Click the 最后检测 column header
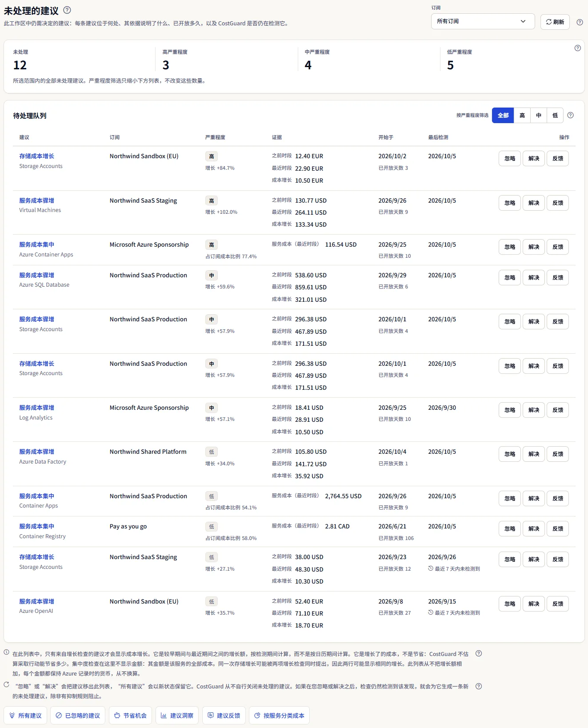 tap(438, 137)
